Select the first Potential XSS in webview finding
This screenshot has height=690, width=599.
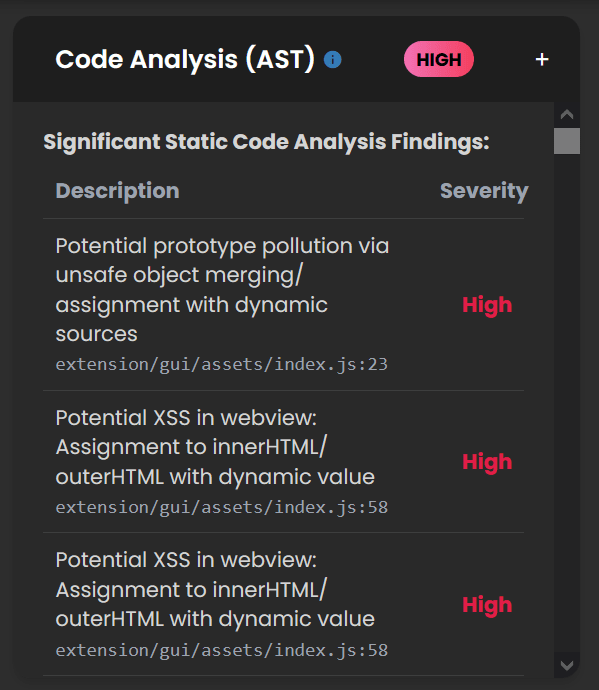pos(215,447)
